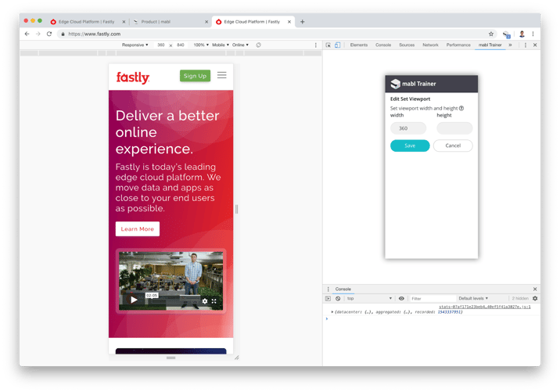560x392 pixels.
Task: Toggle the device toolbar icon
Action: point(338,45)
